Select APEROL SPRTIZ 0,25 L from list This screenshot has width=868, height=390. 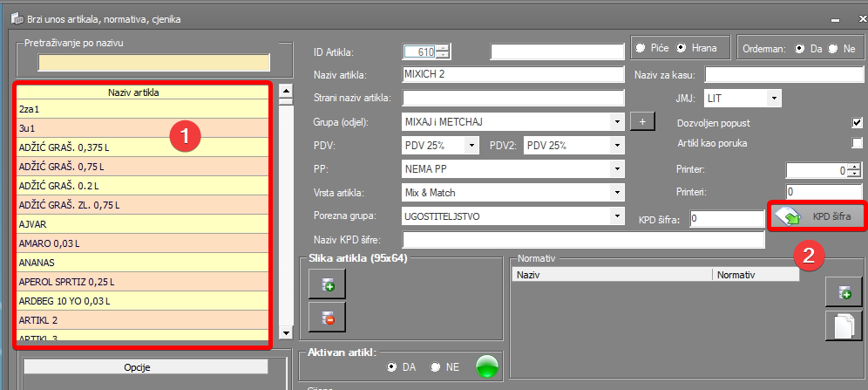[x=143, y=282]
